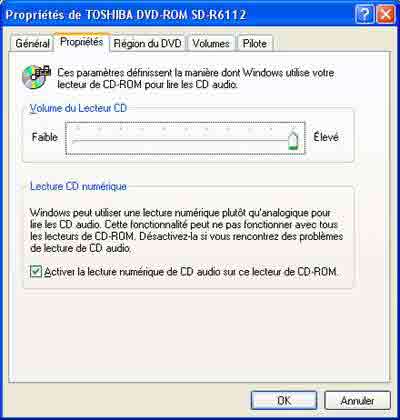Confirm settings with the OK button
The width and height of the screenshot is (400, 420).
point(284,400)
